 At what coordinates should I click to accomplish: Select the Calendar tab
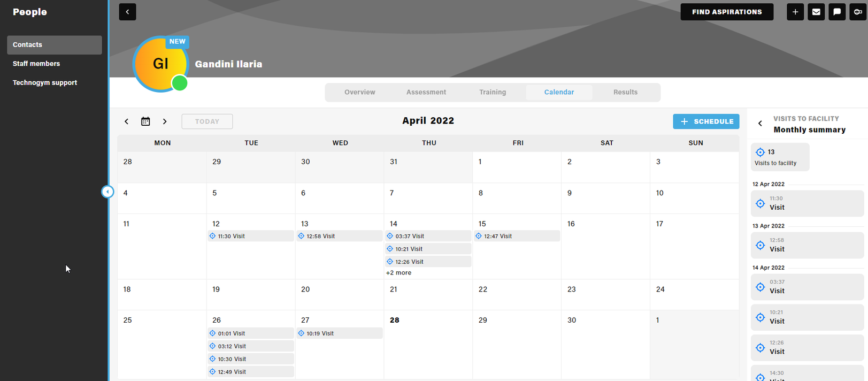[x=559, y=92]
